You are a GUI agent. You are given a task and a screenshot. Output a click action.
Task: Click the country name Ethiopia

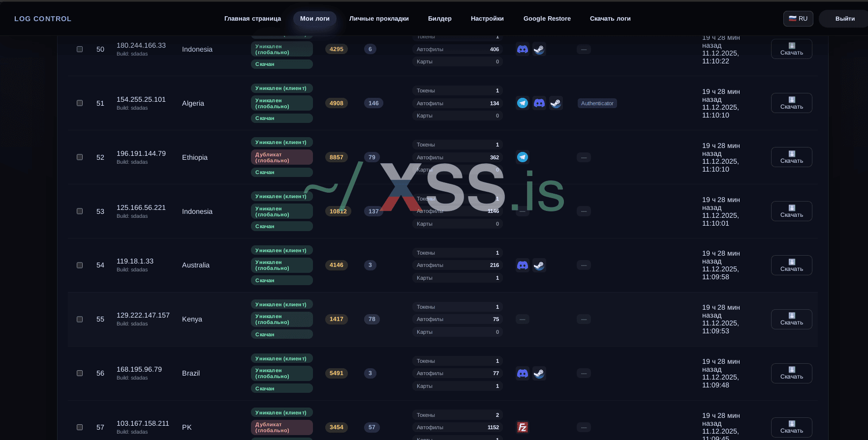point(195,157)
